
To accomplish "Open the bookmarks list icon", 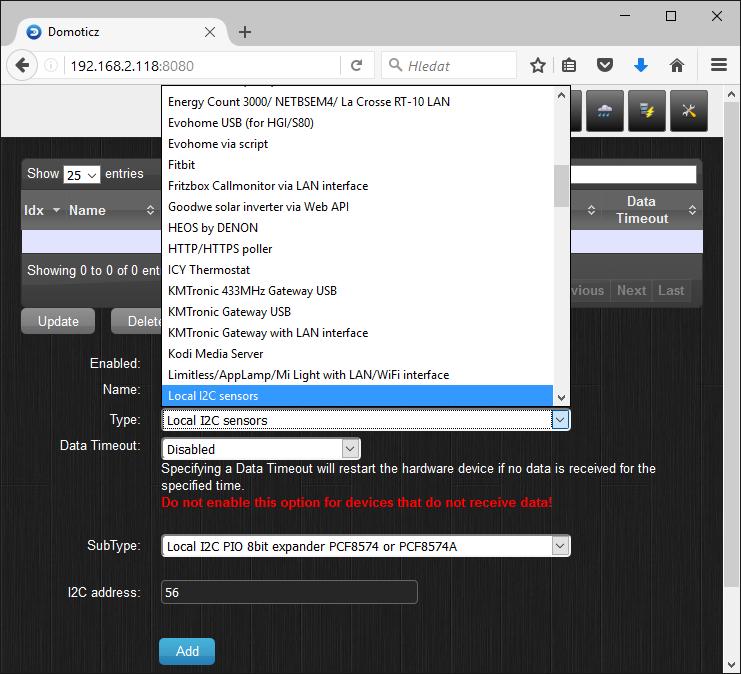I will click(569, 65).
